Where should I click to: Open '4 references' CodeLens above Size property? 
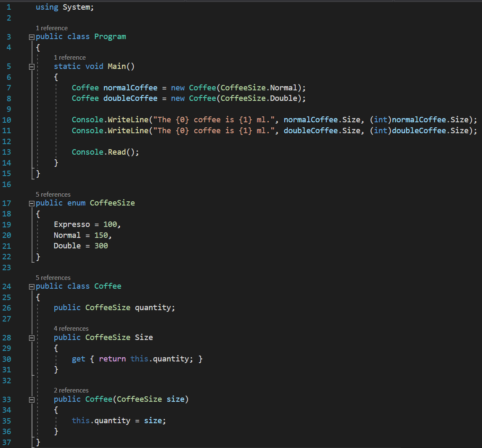click(x=71, y=329)
